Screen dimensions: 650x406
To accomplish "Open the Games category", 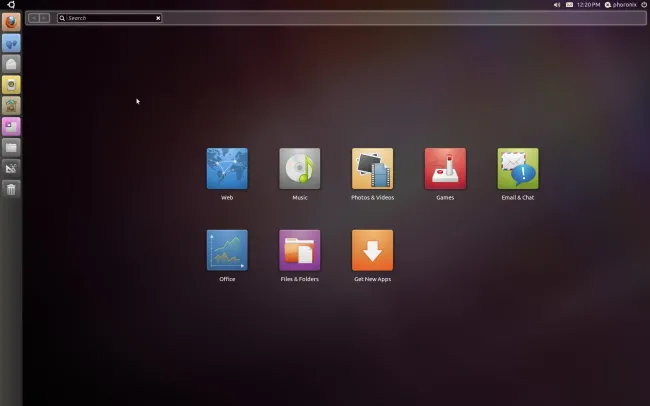I will (x=445, y=169).
